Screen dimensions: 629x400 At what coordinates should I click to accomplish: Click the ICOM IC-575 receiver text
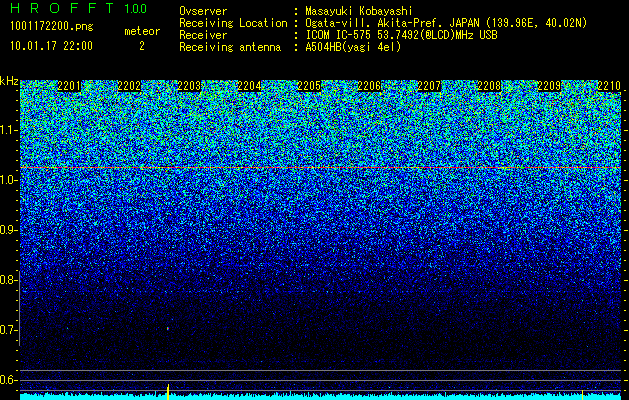(401, 35)
